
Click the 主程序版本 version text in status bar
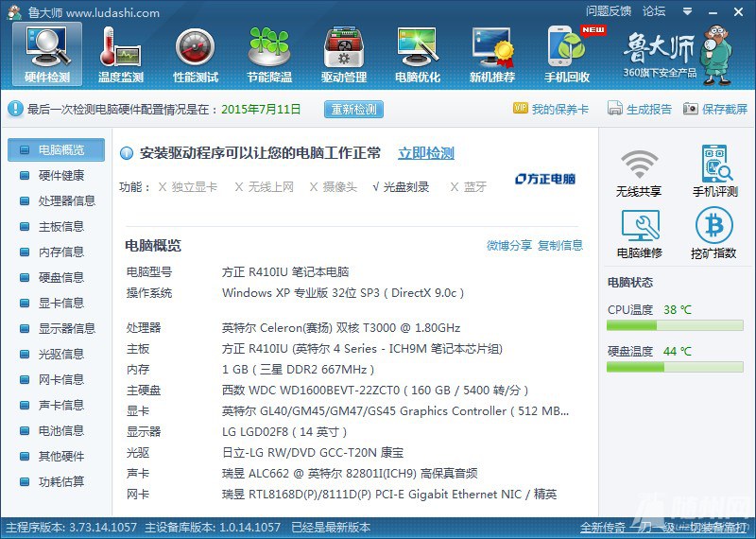point(71,527)
